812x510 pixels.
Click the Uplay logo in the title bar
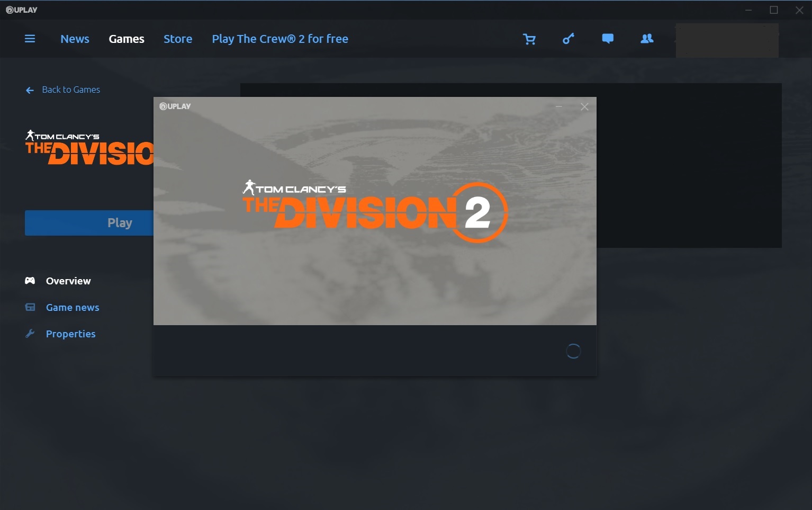[21, 10]
